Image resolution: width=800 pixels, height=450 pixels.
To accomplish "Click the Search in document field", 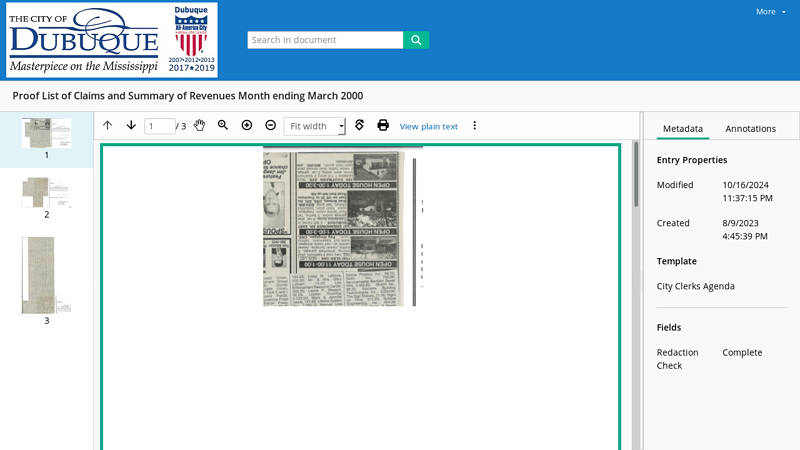I will pyautogui.click(x=325, y=40).
